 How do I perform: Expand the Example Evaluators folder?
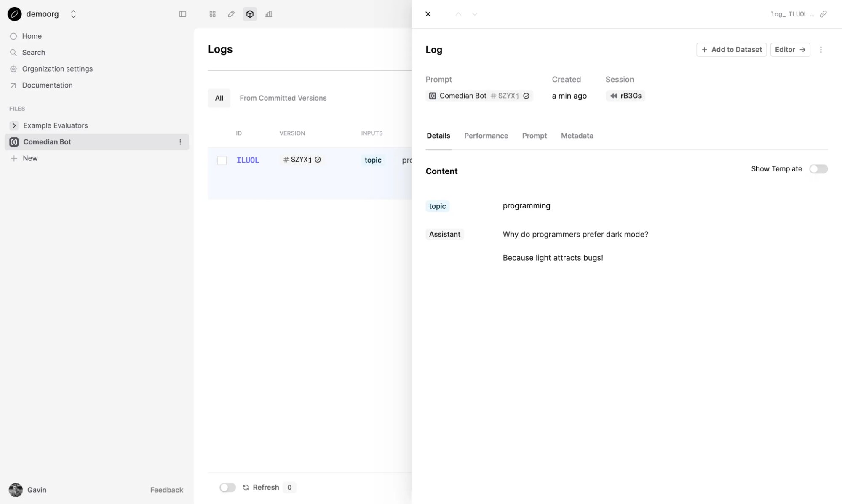[14, 125]
